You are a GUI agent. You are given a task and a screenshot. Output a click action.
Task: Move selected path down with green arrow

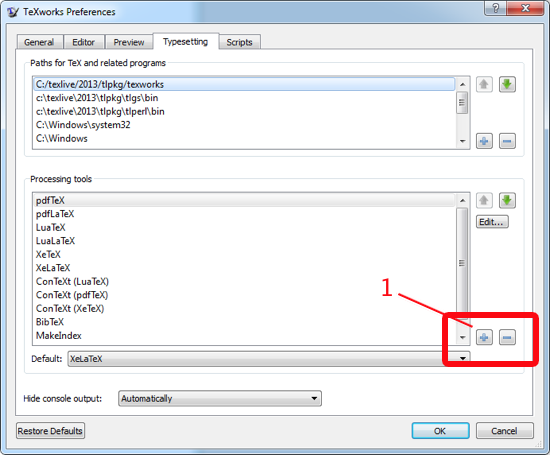[x=507, y=85]
